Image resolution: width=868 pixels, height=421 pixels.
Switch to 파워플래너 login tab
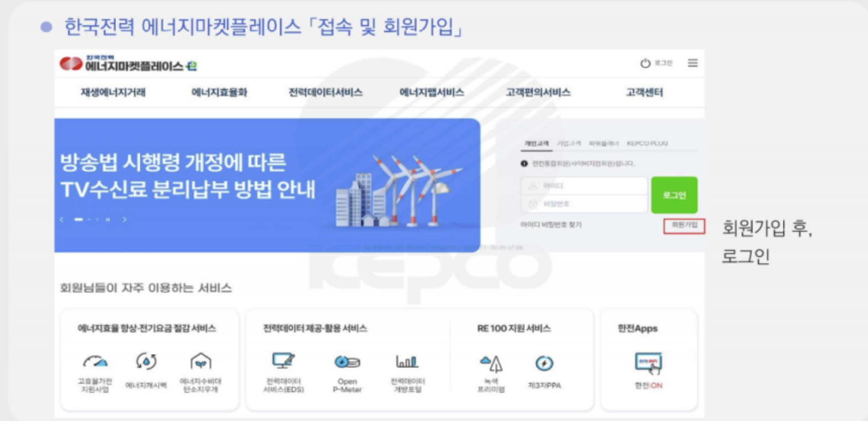[x=604, y=144]
